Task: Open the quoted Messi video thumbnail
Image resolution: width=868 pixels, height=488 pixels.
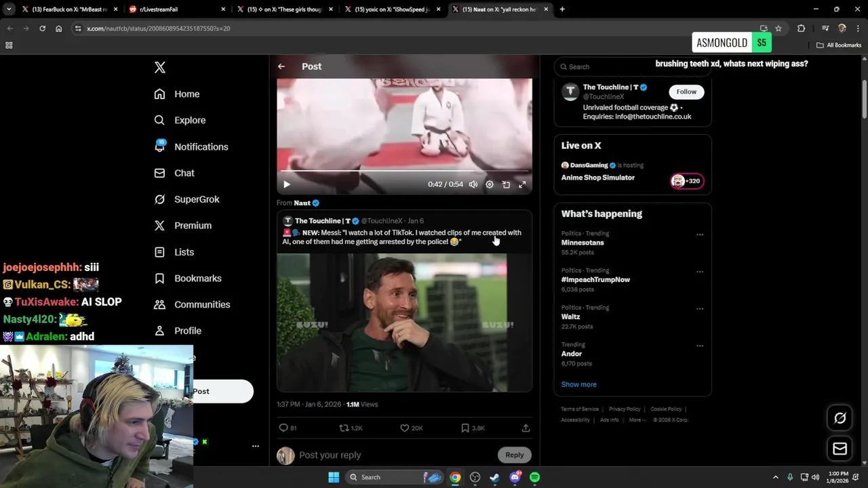Action: [404, 323]
